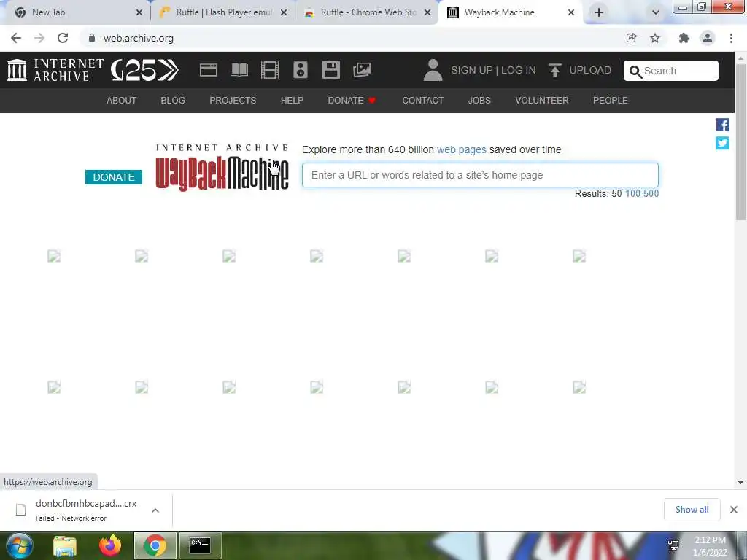Open the CONTACT menu item
The width and height of the screenshot is (747, 560).
click(x=422, y=101)
